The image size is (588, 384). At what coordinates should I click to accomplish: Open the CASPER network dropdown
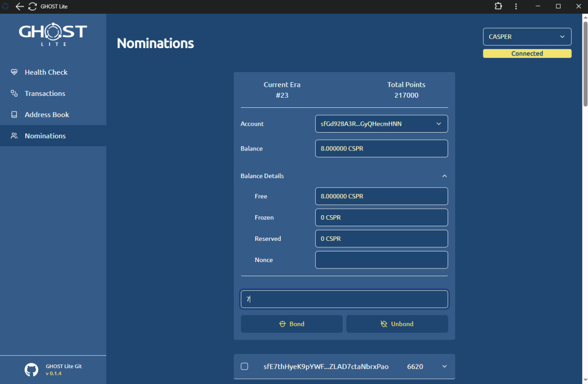tap(527, 37)
